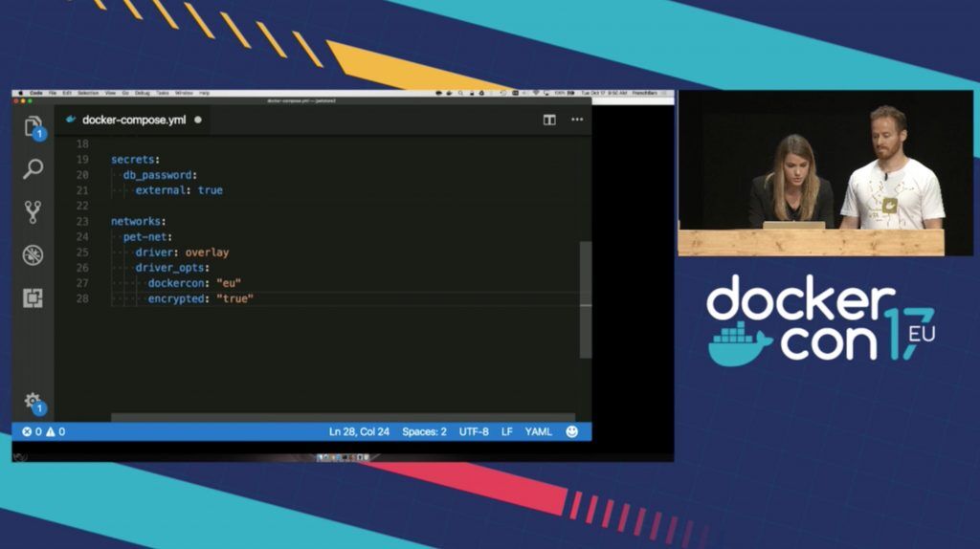Click the LF end-of-line selector
Image resolution: width=980 pixels, height=549 pixels.
(507, 431)
